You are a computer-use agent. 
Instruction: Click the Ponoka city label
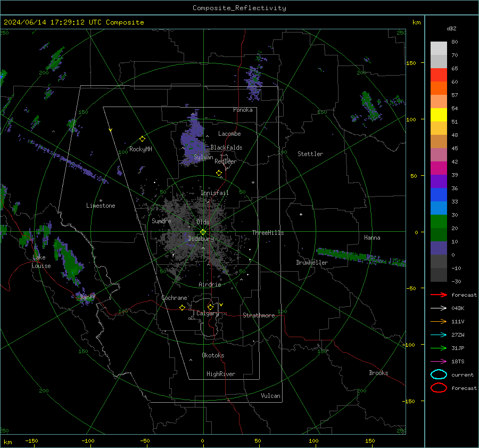click(243, 110)
